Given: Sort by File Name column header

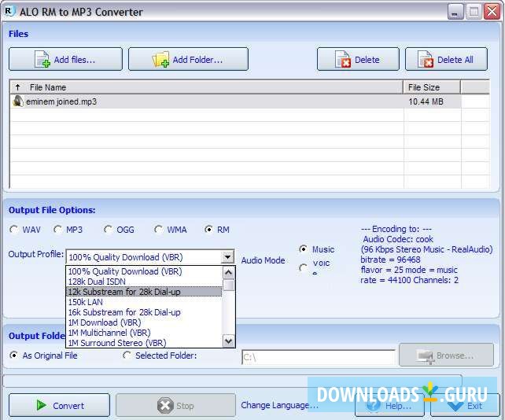Looking at the screenshot, I should 207,87.
